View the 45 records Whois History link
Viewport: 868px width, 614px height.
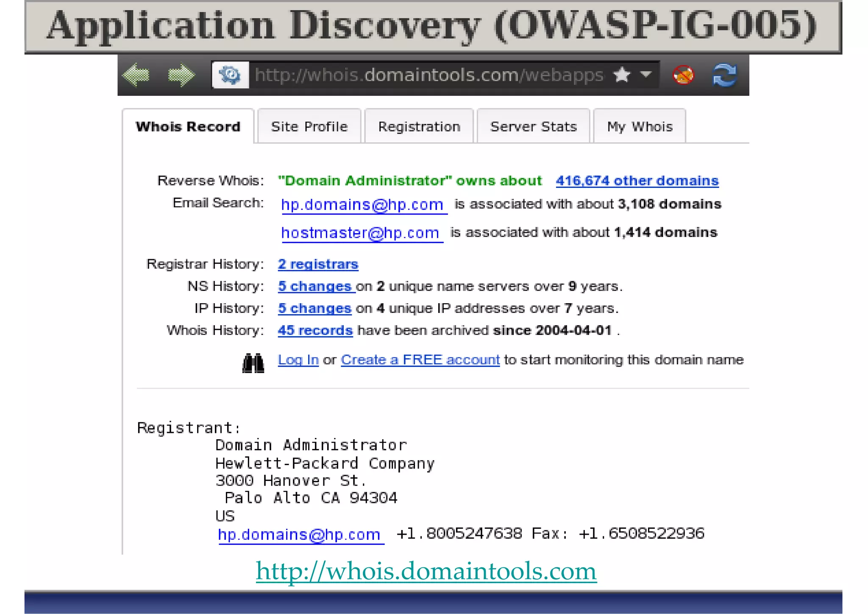pyautogui.click(x=315, y=330)
